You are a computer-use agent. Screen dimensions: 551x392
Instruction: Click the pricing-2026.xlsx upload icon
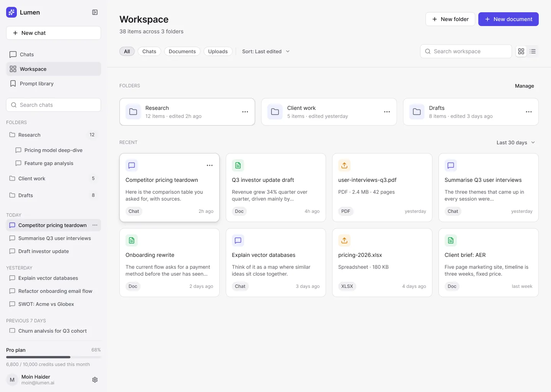click(344, 240)
